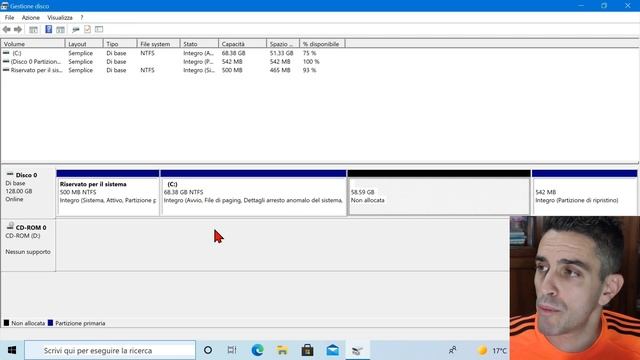The image size is (640, 360).
Task: Open the People icon in the taskbar
Action: point(452,350)
